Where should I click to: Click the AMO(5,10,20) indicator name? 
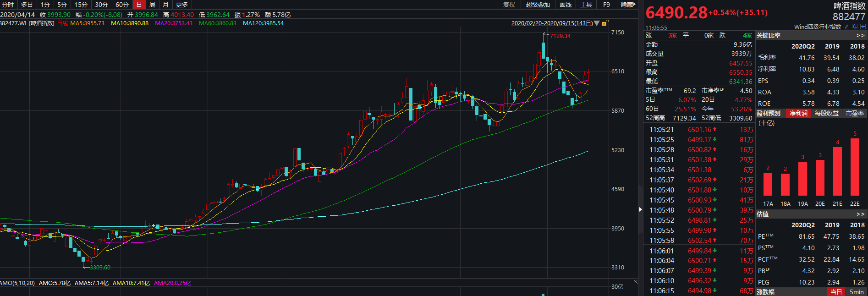pos(17,283)
